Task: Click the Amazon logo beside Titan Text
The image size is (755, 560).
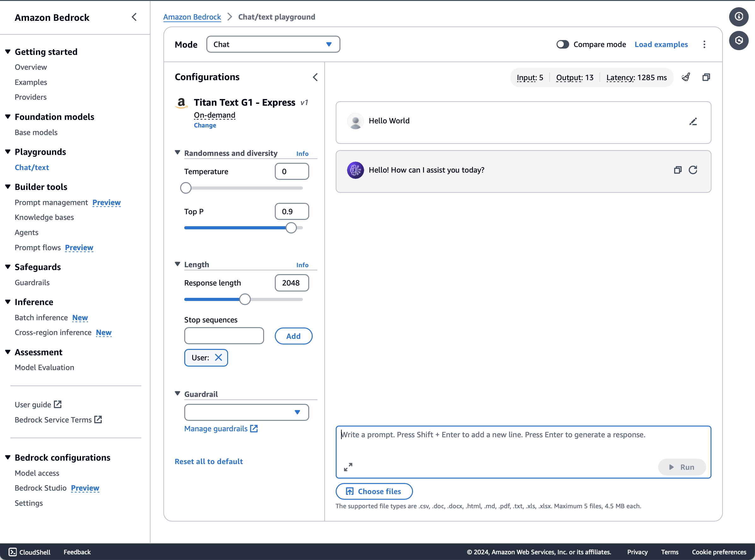Action: point(181,103)
